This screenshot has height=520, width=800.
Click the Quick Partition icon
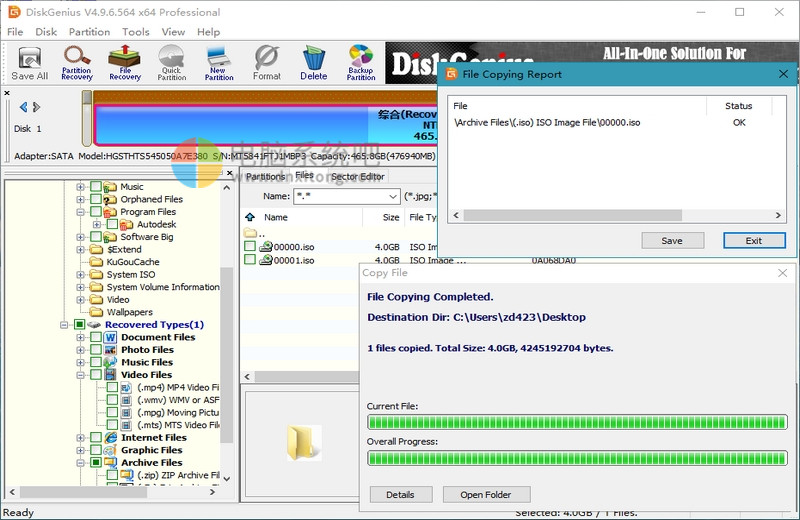[172, 62]
